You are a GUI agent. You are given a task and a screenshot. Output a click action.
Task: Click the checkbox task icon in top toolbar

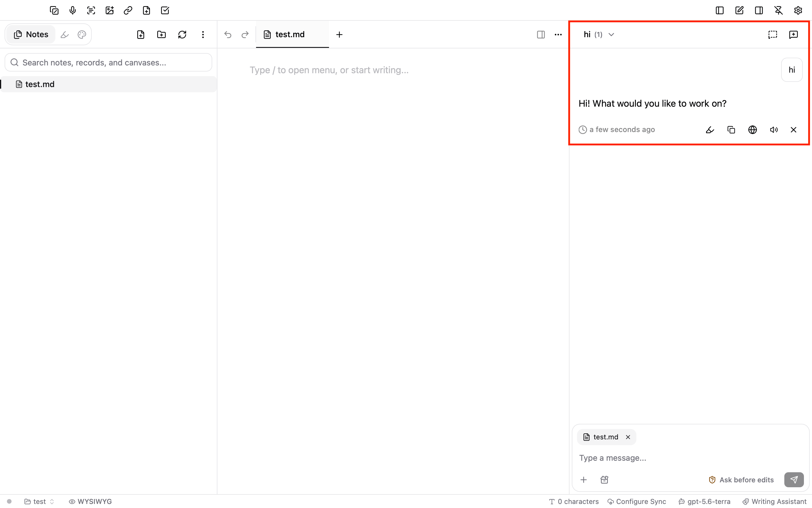[x=165, y=10]
